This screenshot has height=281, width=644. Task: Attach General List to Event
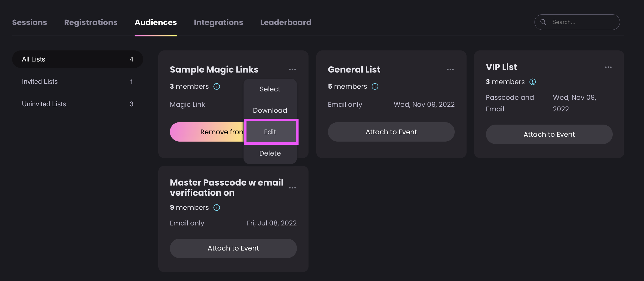point(391,132)
